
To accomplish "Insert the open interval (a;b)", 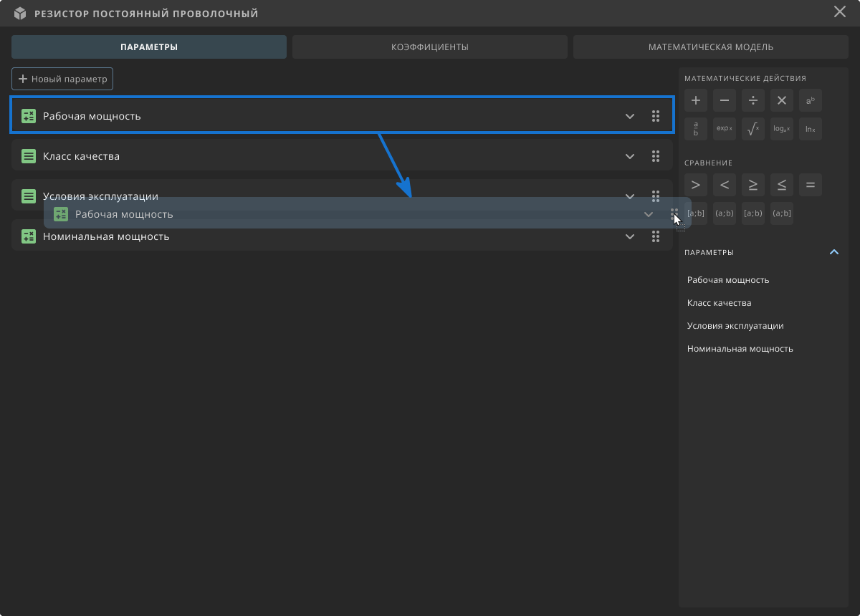I will click(725, 213).
